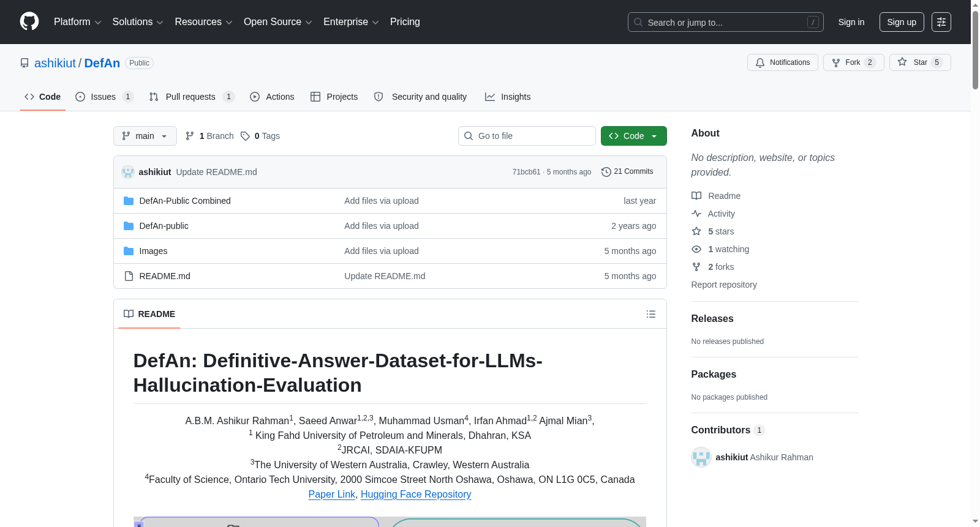Click the DefAn-public folder name
Screen dimensions: 980x527
click(x=164, y=226)
